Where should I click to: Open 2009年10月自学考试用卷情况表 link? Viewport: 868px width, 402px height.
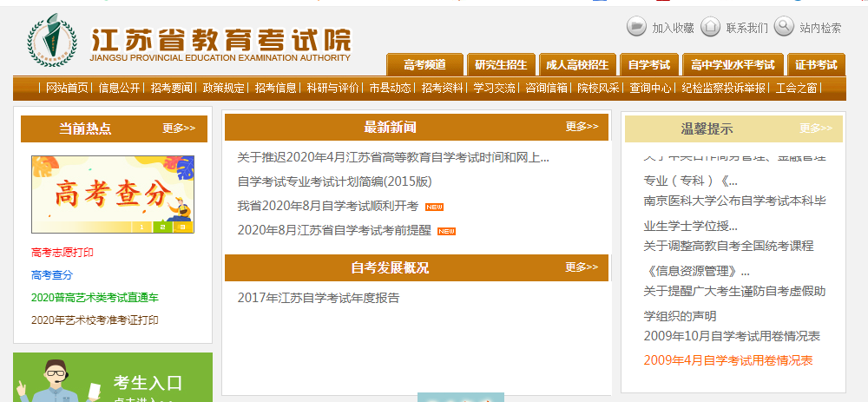point(732,337)
